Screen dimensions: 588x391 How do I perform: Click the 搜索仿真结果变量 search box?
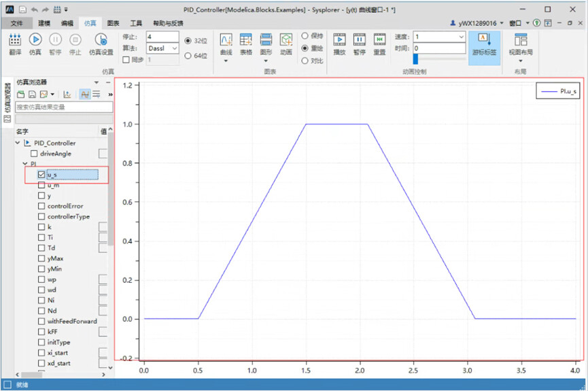[x=64, y=107]
